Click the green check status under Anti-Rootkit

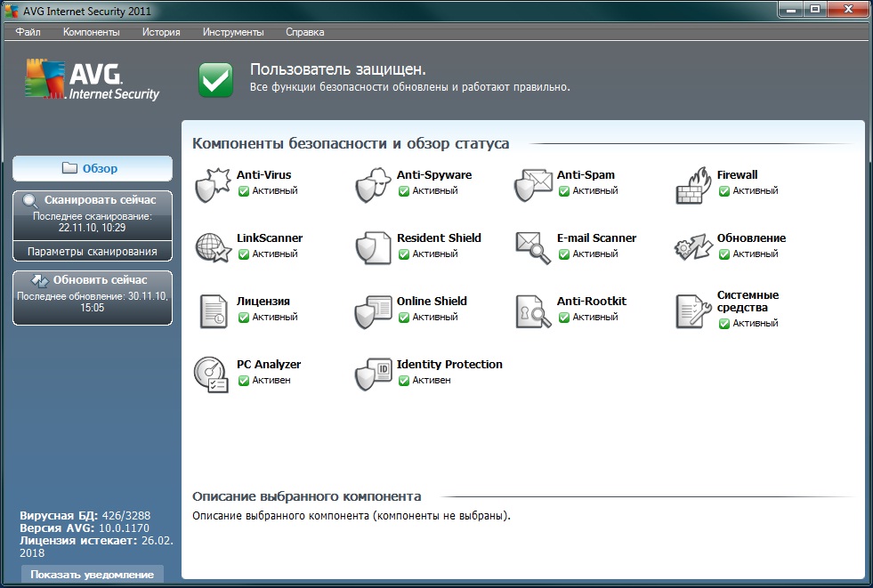tap(563, 318)
